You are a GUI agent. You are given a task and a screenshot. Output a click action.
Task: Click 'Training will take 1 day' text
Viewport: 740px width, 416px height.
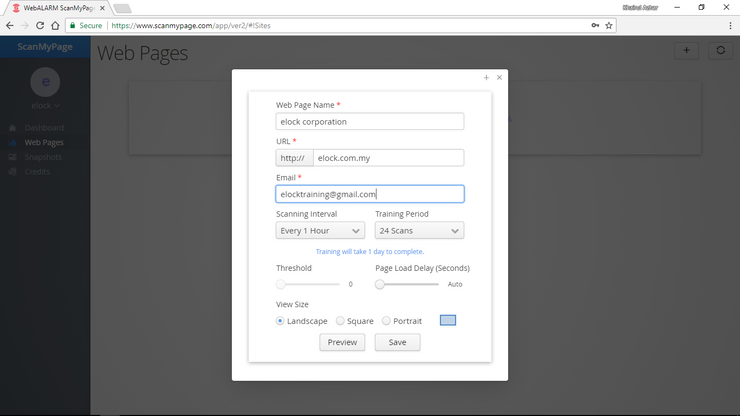coord(370,252)
